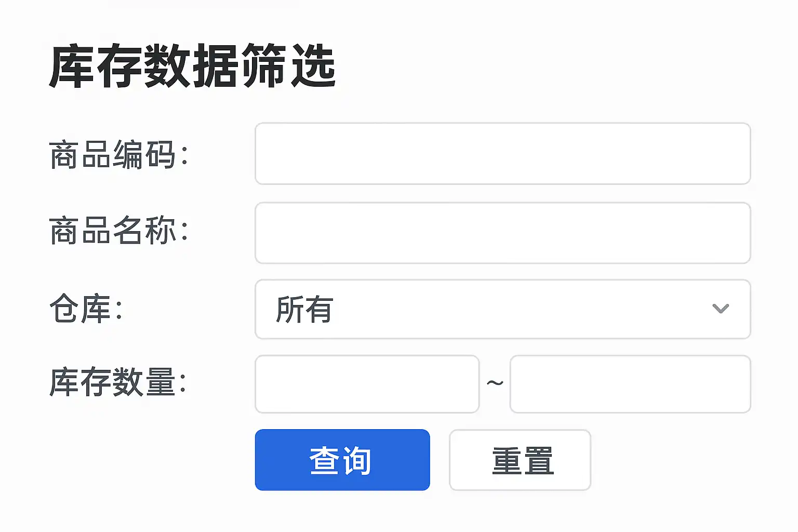Click the 重置 button
The height and width of the screenshot is (532, 798).
coord(520,460)
